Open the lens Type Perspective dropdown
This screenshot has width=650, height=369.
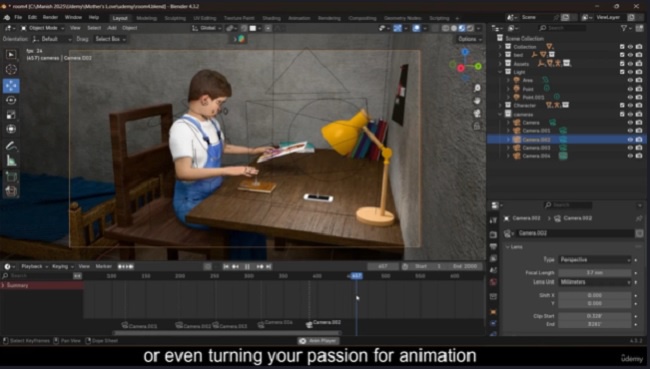(594, 260)
